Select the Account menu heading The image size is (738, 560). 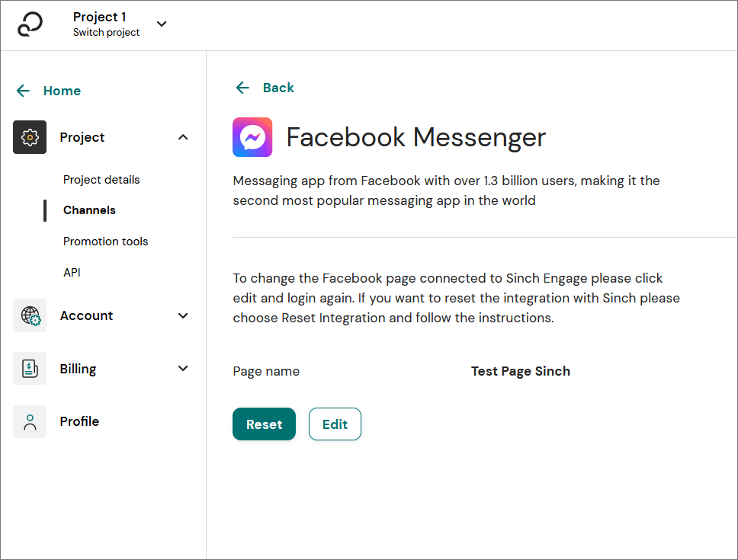pyautogui.click(x=87, y=315)
